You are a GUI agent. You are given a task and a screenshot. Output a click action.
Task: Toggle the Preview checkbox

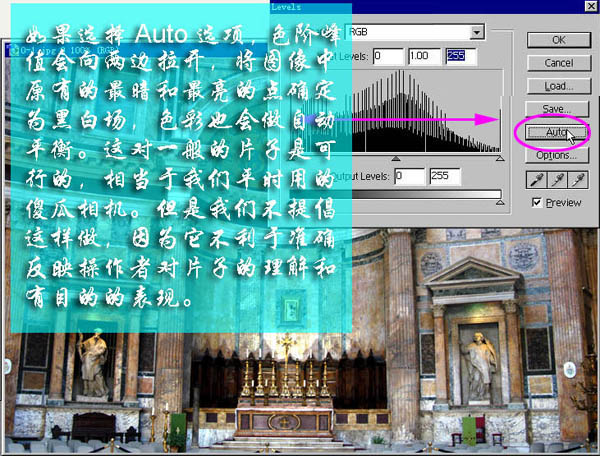537,202
